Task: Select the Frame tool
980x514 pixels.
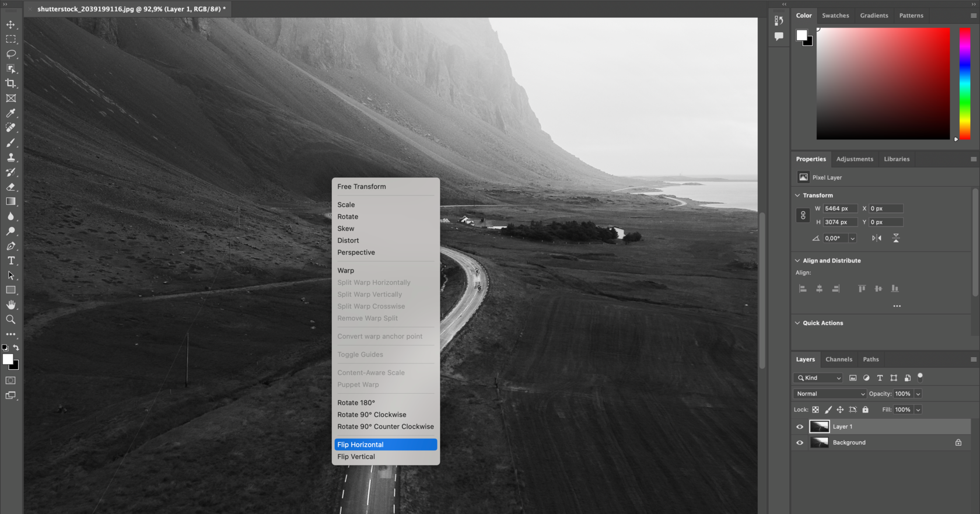Action: pos(10,98)
